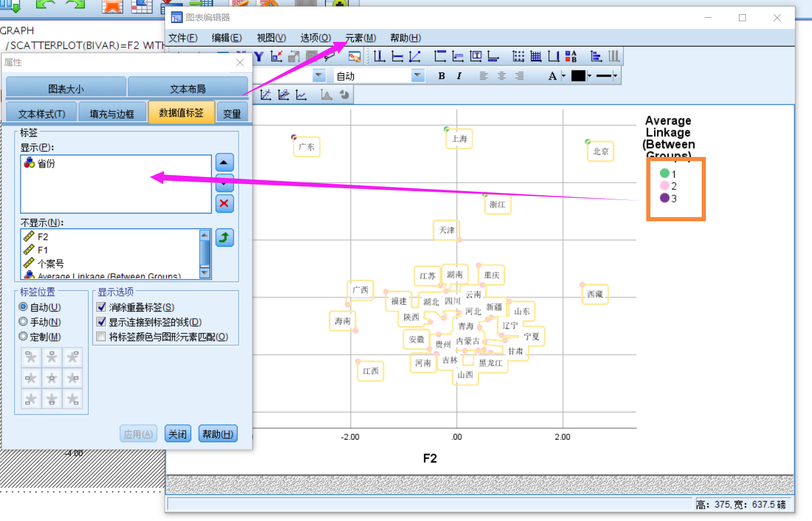The image size is (812, 521).
Task: Insert a chart title icon
Action: pyautogui.click(x=440, y=57)
